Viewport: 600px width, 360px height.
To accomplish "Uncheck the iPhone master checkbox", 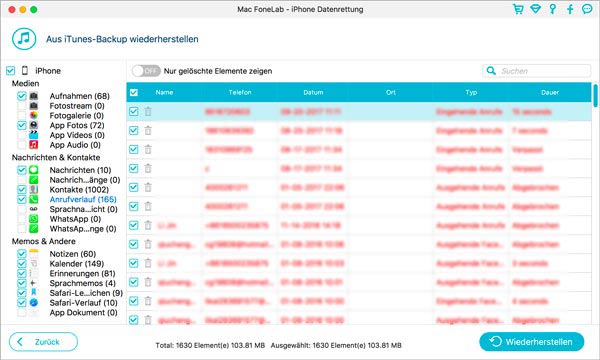I will click(10, 70).
